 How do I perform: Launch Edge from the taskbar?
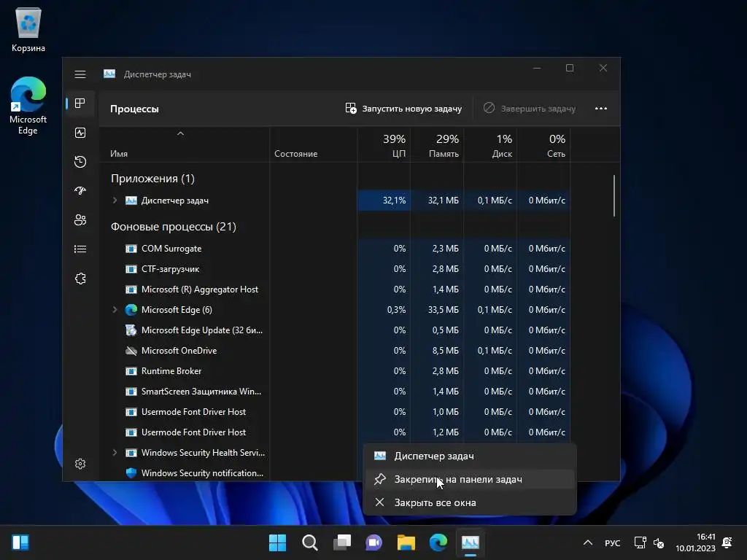click(x=438, y=542)
